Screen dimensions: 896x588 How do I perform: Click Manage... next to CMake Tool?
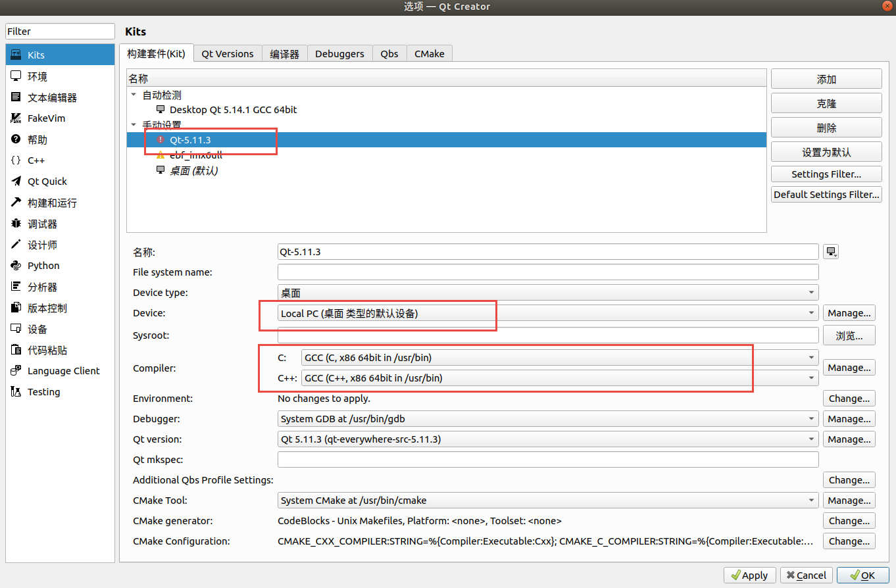click(849, 501)
